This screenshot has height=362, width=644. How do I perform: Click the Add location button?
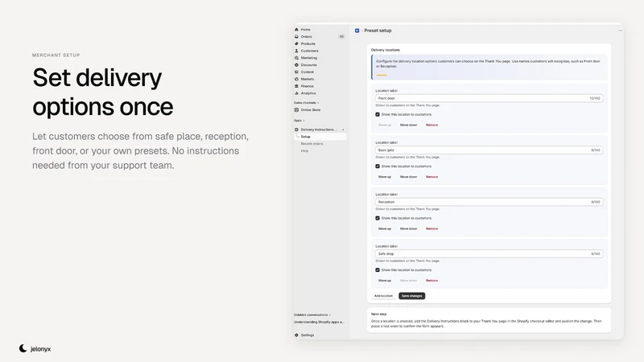point(383,295)
